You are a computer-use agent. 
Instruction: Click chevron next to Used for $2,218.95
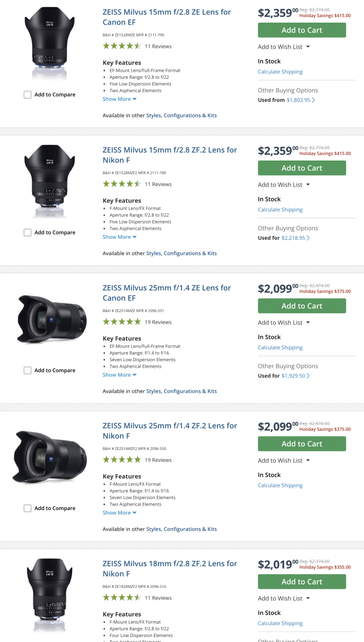point(308,238)
